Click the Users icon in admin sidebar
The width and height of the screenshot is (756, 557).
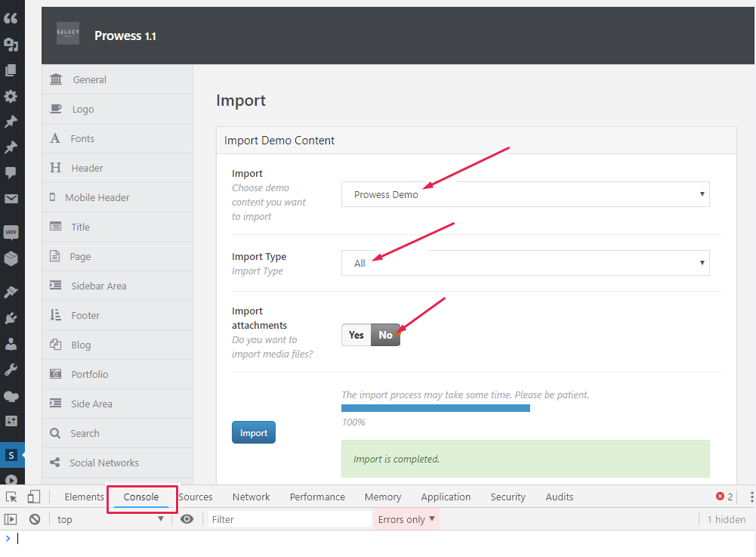[x=11, y=345]
